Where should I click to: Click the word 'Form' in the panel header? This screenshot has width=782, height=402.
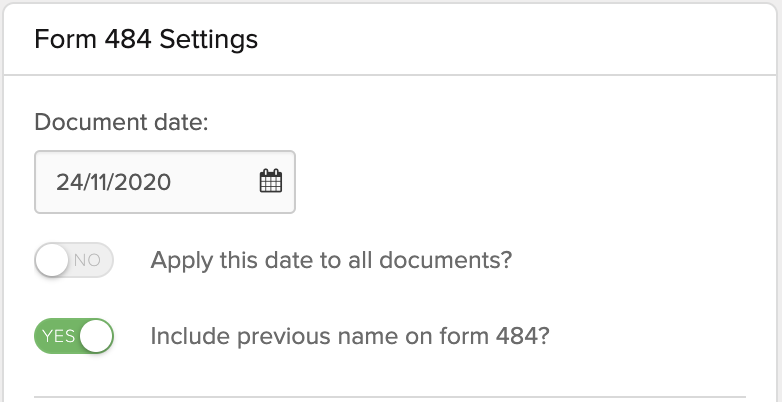pyautogui.click(x=65, y=39)
